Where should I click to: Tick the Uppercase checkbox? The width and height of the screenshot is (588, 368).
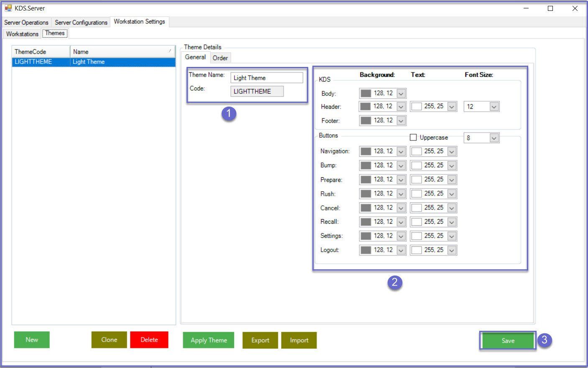pyautogui.click(x=413, y=137)
